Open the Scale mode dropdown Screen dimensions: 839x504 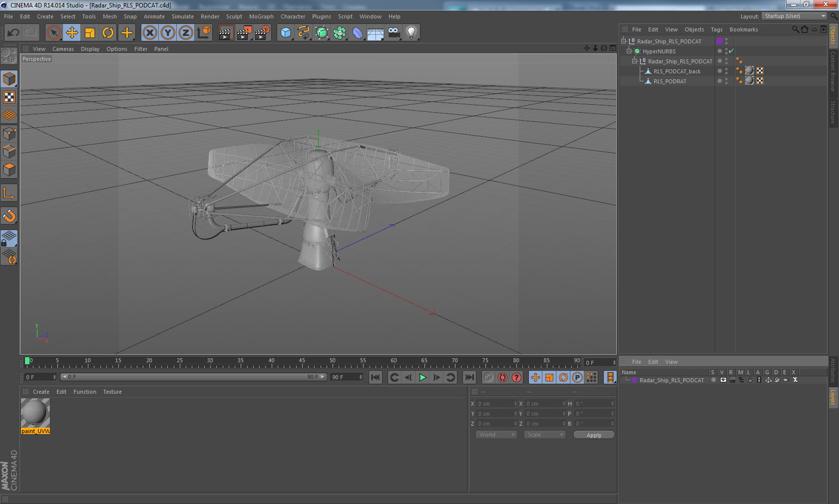coord(545,435)
